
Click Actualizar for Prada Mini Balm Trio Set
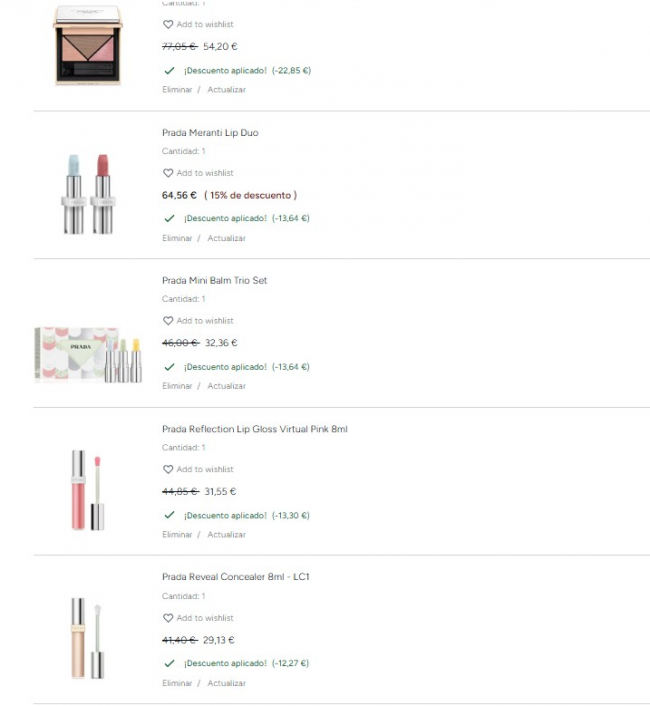tap(226, 386)
